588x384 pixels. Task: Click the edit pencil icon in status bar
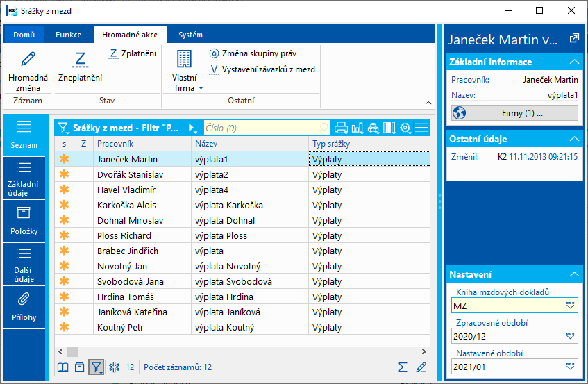coord(421,367)
